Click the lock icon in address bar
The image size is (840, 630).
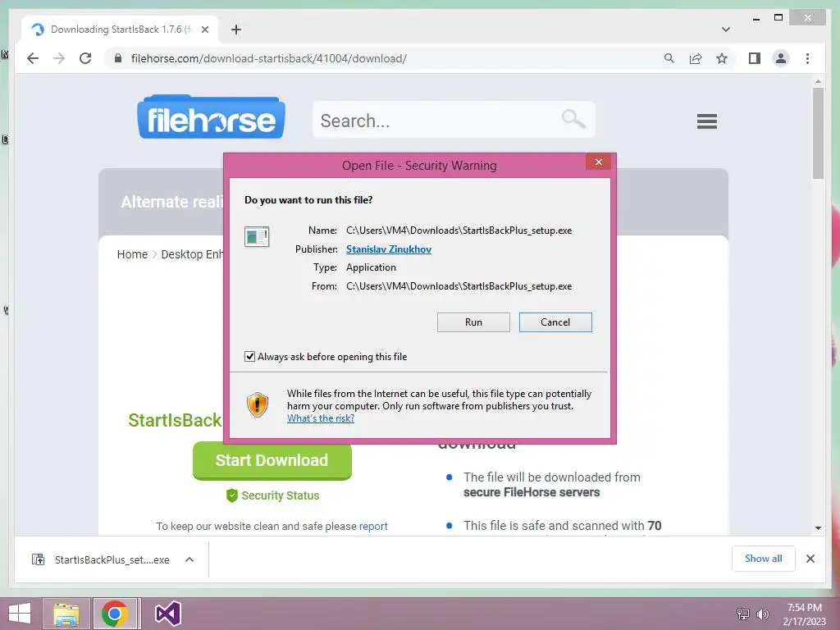(x=118, y=58)
